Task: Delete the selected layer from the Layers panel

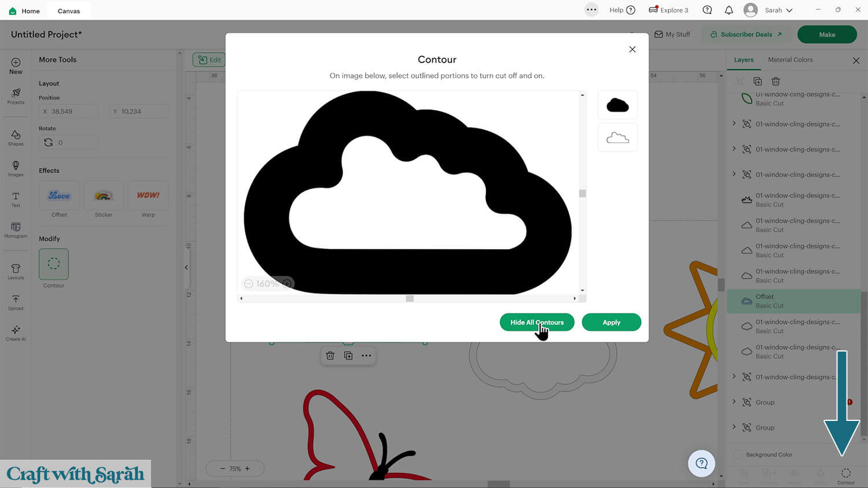Action: 775,82
